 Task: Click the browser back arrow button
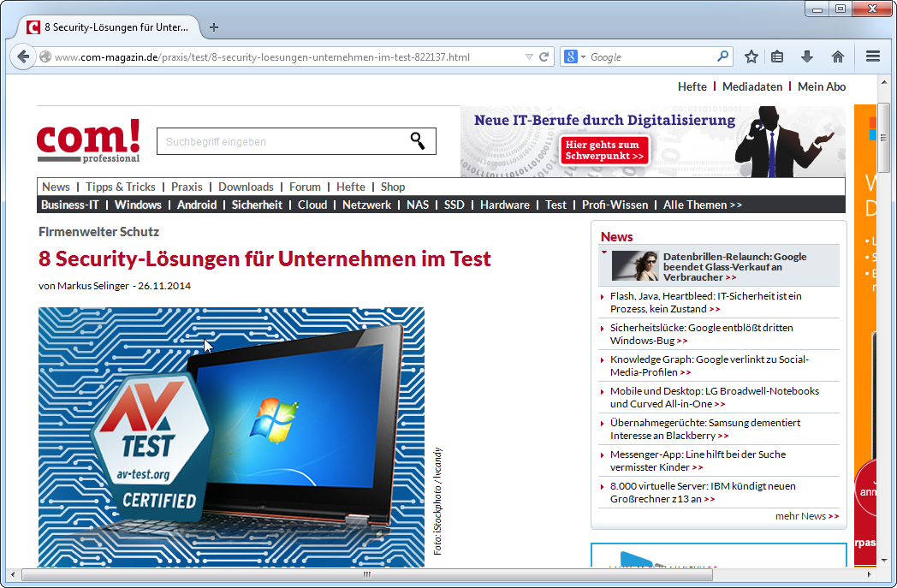(23, 56)
